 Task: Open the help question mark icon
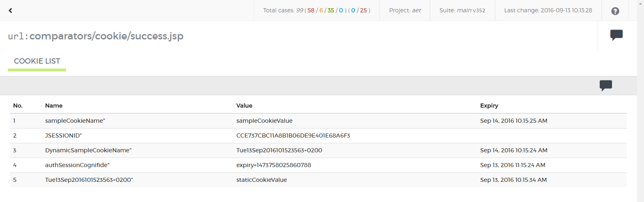615,11
